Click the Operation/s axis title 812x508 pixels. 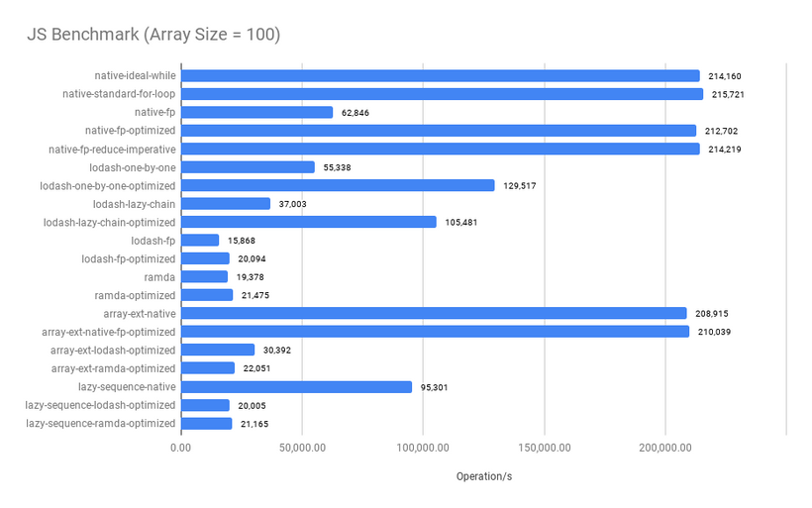484,476
